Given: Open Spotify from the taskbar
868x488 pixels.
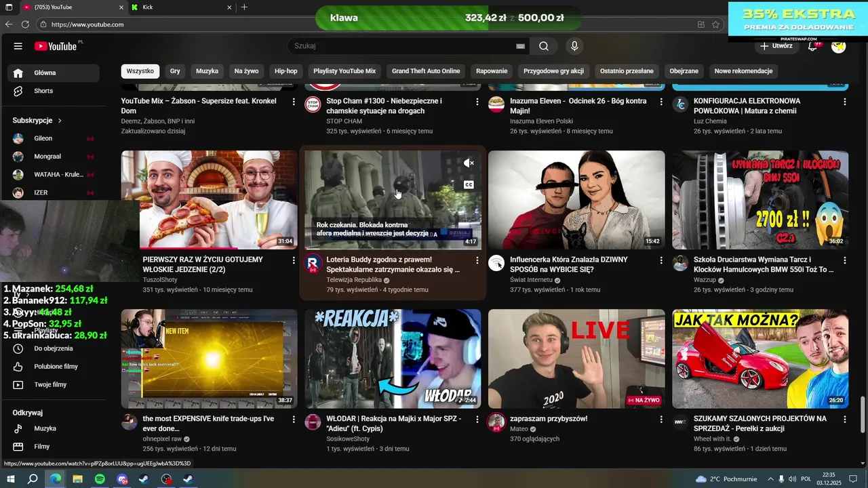Looking at the screenshot, I should coord(100,479).
